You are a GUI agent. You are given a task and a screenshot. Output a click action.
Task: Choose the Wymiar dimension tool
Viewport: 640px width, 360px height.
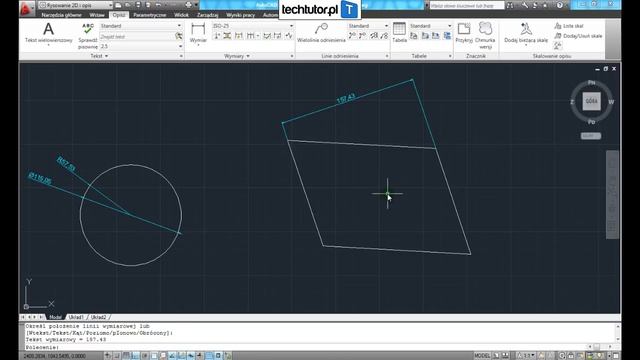click(198, 33)
